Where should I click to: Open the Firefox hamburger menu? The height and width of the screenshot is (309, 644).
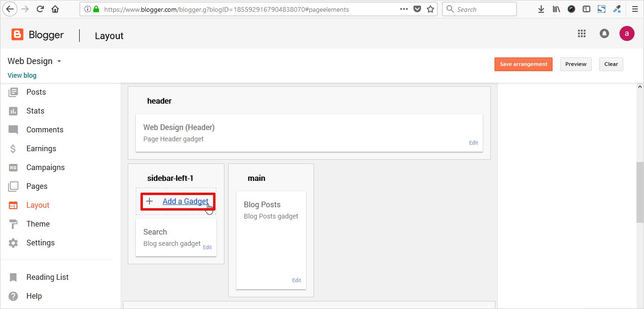pyautogui.click(x=635, y=9)
